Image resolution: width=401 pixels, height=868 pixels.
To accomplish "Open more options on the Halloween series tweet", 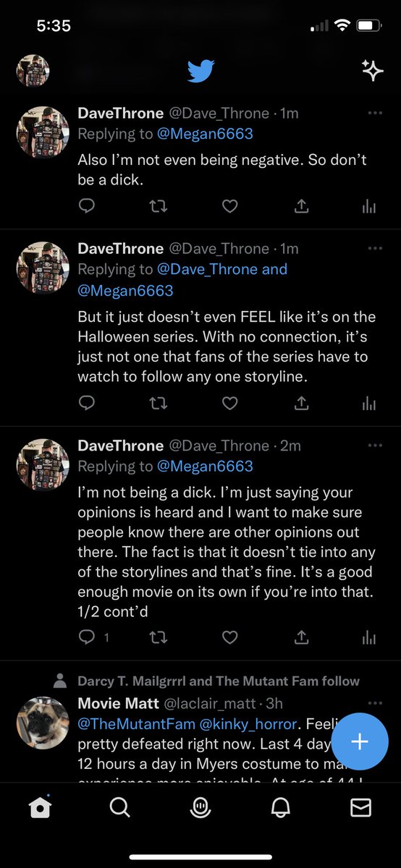I will 374,249.
